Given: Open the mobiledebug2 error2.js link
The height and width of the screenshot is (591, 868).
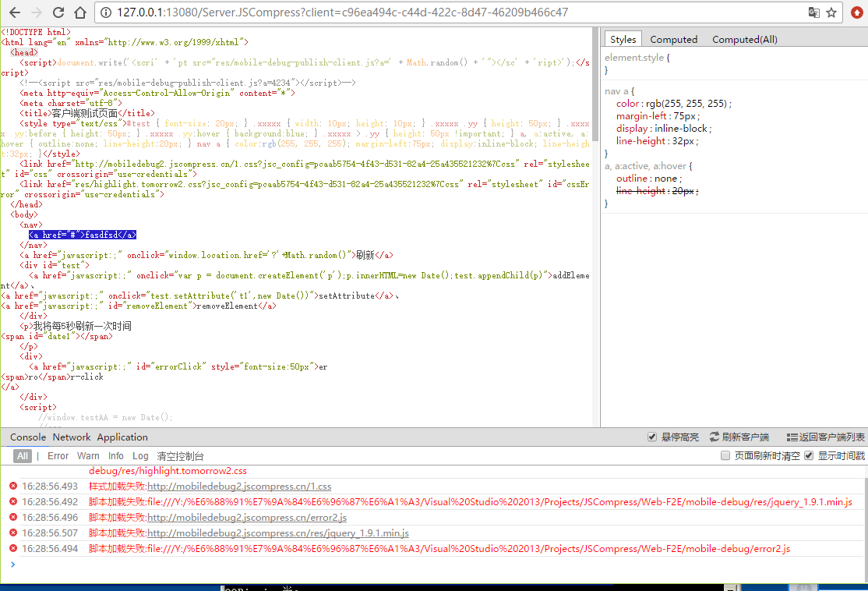Looking at the screenshot, I should click(x=247, y=518).
